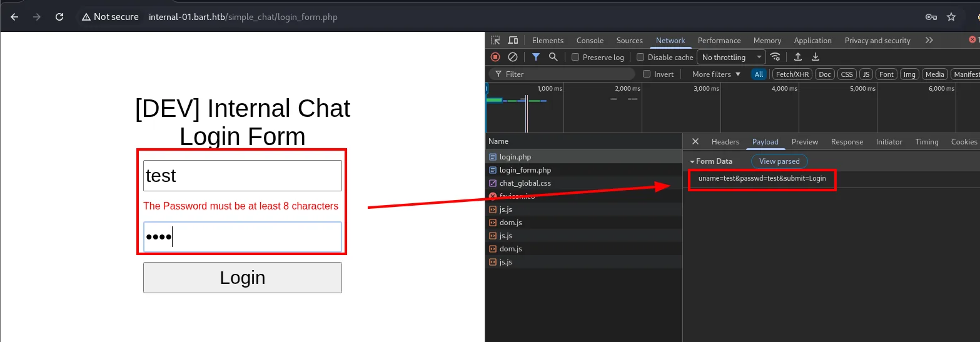Open the Application panel tab

(813, 40)
